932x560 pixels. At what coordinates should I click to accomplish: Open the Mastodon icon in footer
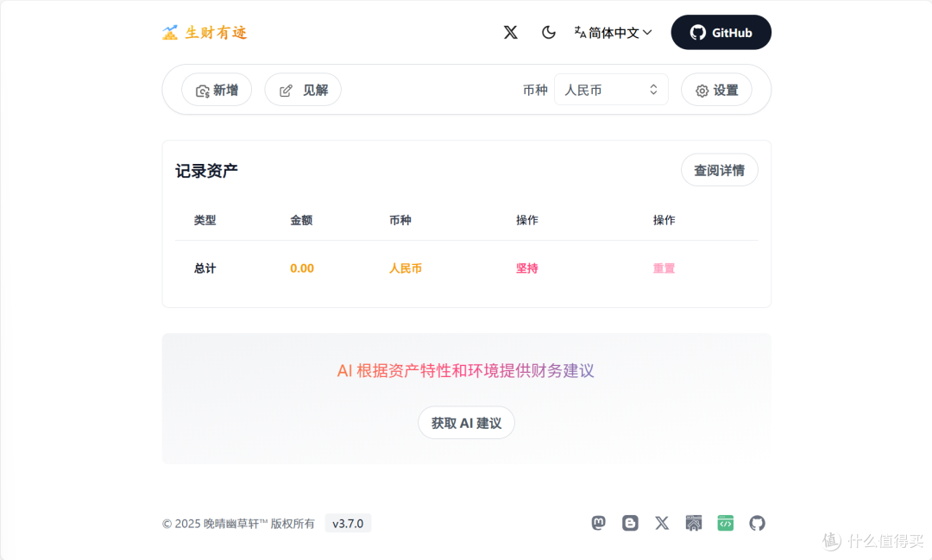599,523
